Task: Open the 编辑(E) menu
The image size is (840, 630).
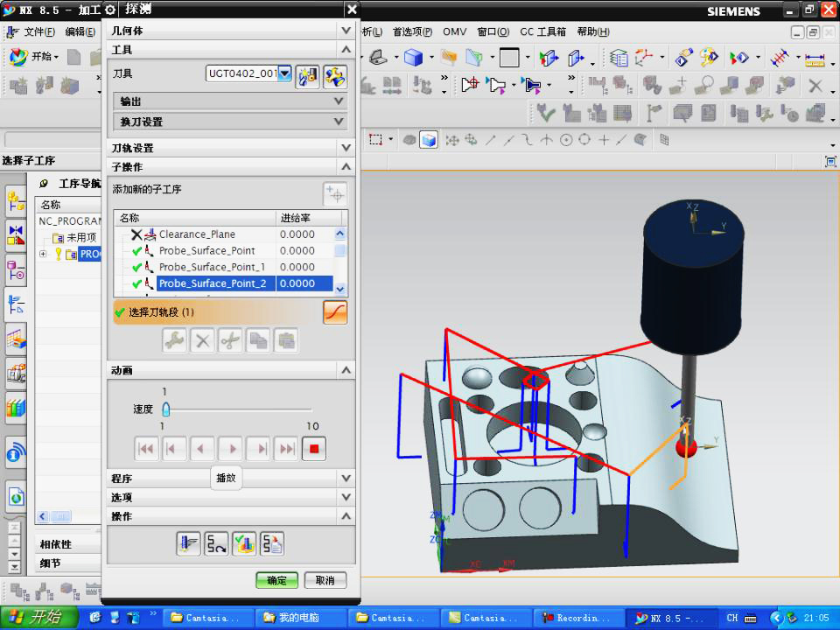Action: (x=80, y=32)
